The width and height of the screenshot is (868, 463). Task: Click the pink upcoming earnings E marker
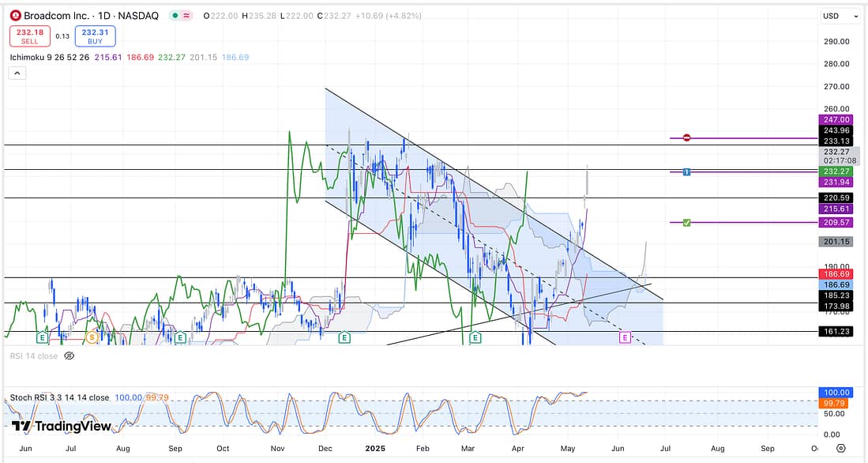click(x=625, y=337)
